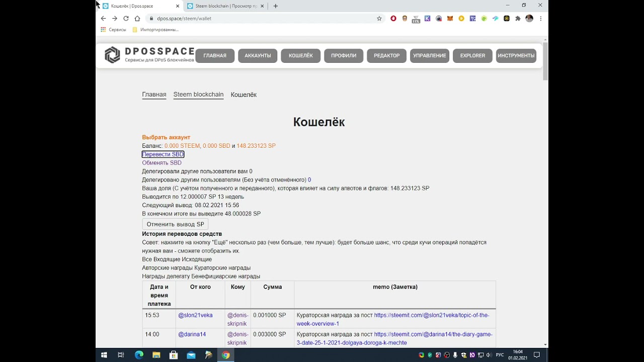Open the ПРОФИЛИ menu

point(344,55)
